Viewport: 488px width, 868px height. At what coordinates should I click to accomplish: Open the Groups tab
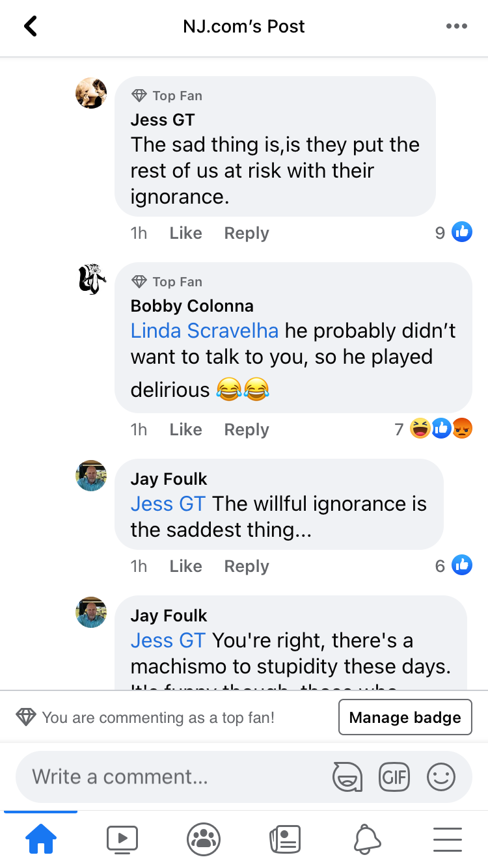[x=204, y=839]
